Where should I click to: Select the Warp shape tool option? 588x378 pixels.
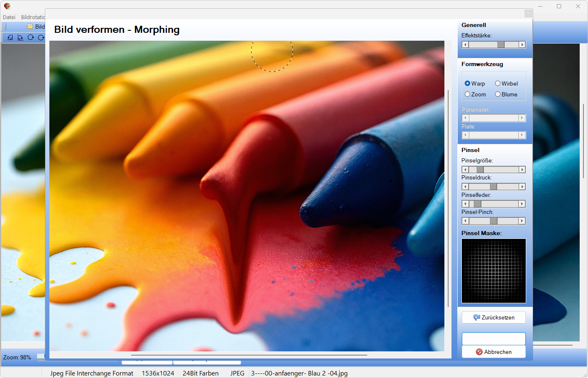(468, 83)
